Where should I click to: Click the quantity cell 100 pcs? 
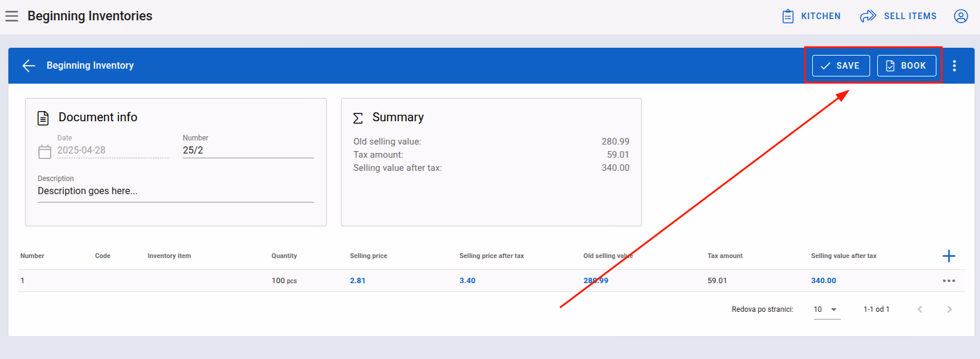point(284,281)
